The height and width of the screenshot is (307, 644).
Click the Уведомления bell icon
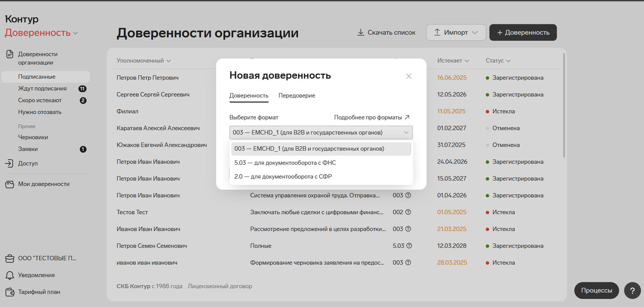pyautogui.click(x=10, y=275)
